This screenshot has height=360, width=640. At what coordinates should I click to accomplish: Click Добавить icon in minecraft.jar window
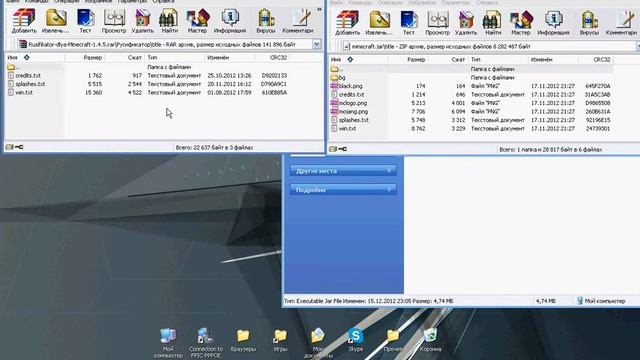pyautogui.click(x=347, y=22)
